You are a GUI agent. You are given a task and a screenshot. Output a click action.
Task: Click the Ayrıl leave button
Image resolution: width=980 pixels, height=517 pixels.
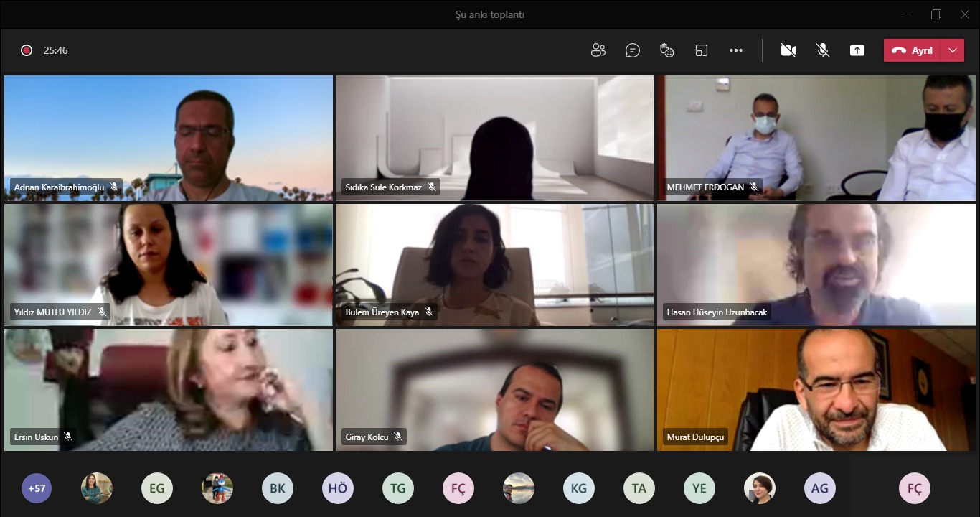[913, 50]
